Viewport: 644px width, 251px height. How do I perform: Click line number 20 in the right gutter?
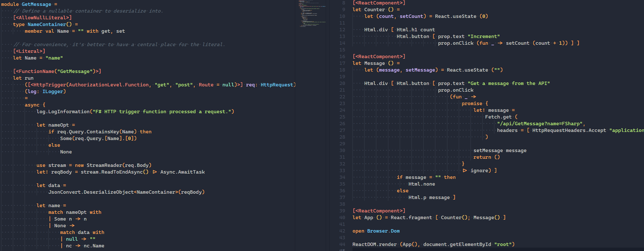(342, 83)
